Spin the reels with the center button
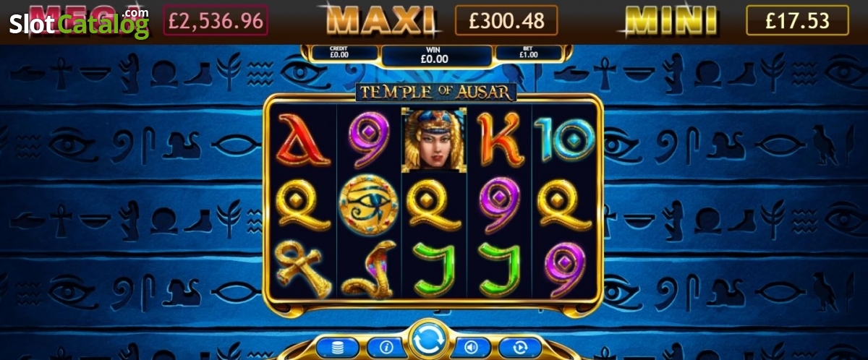Viewport: 868px width, 360px height. tap(433, 340)
